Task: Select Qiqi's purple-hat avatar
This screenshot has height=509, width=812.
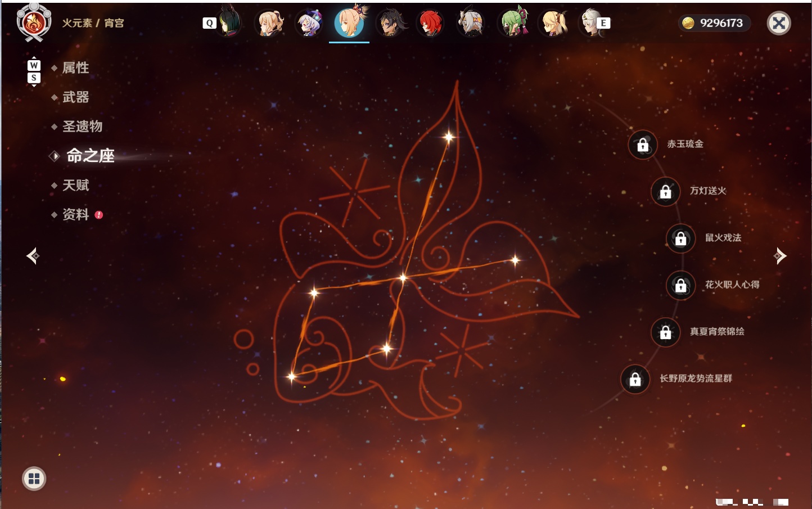Action: [x=309, y=23]
